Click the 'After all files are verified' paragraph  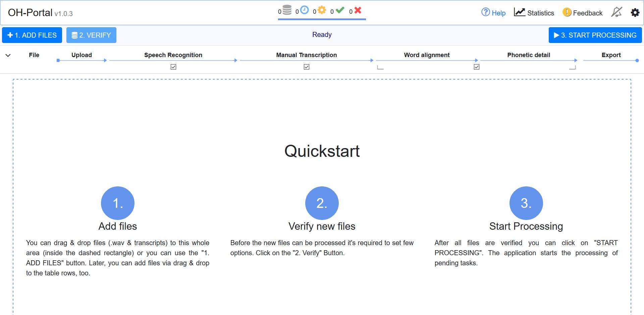[x=526, y=253]
